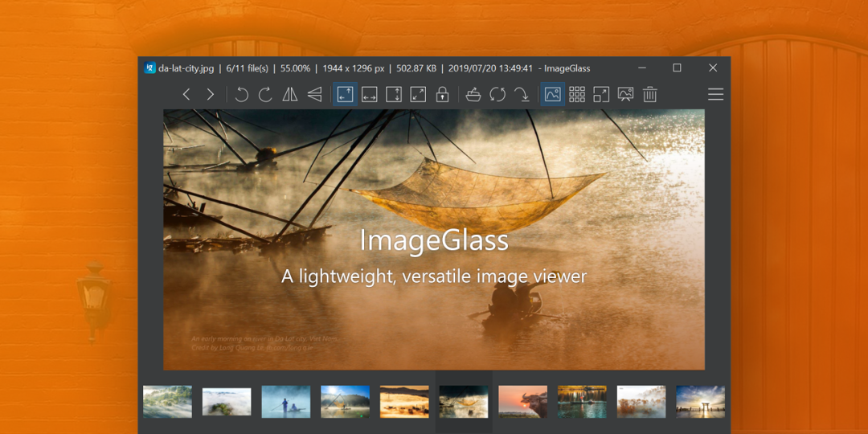
Task: Select the blue mist fishermen thumbnail
Action: coord(286,402)
